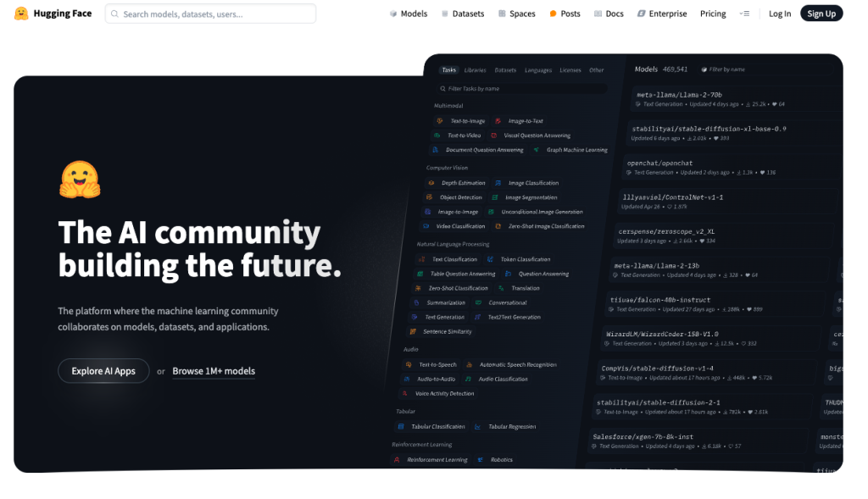Click the Summarization task icon
Screen dimensions: 868x499
click(416, 302)
